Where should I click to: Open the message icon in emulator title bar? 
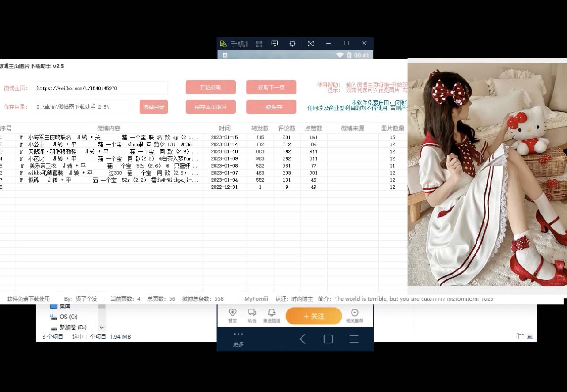tap(275, 44)
